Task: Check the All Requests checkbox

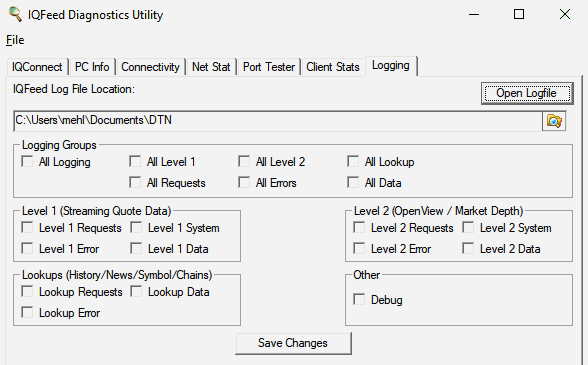Action: [135, 183]
